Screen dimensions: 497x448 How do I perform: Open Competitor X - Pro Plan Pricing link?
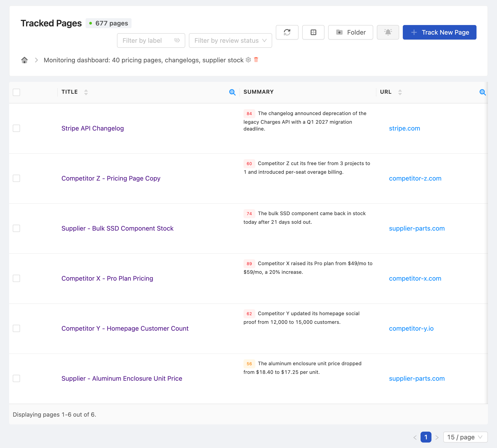(107, 278)
